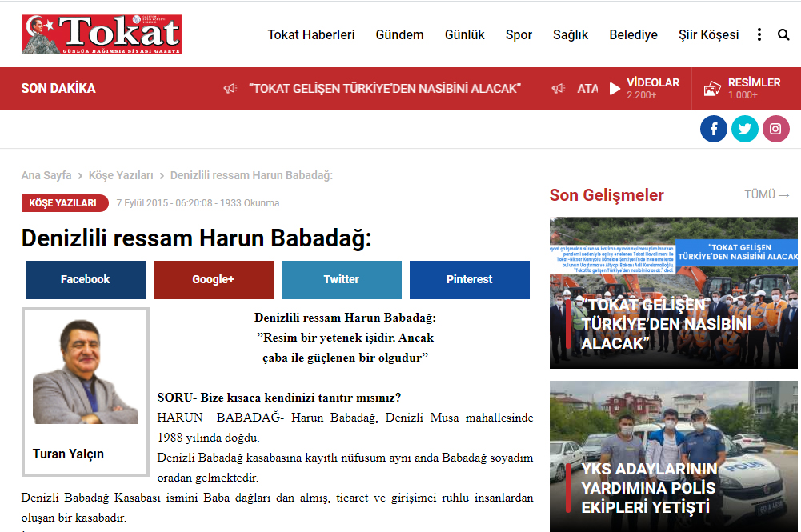Click the Resimler gallery icon

click(x=712, y=89)
